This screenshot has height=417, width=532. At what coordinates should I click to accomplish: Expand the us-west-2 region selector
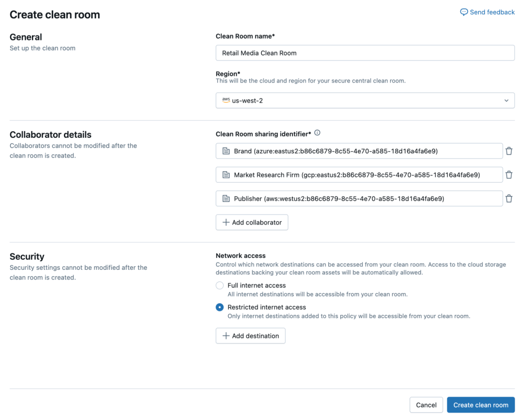(x=364, y=101)
